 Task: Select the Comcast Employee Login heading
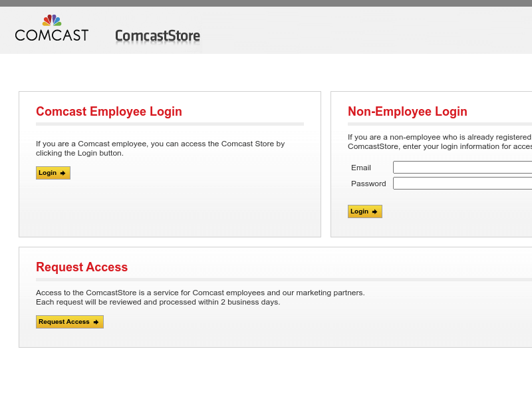pos(109,111)
